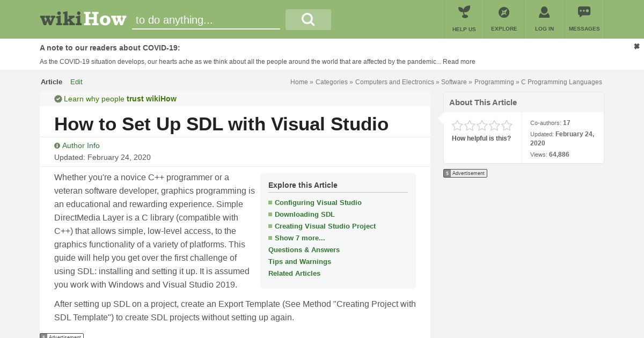Open the Author Info link

pos(81,146)
